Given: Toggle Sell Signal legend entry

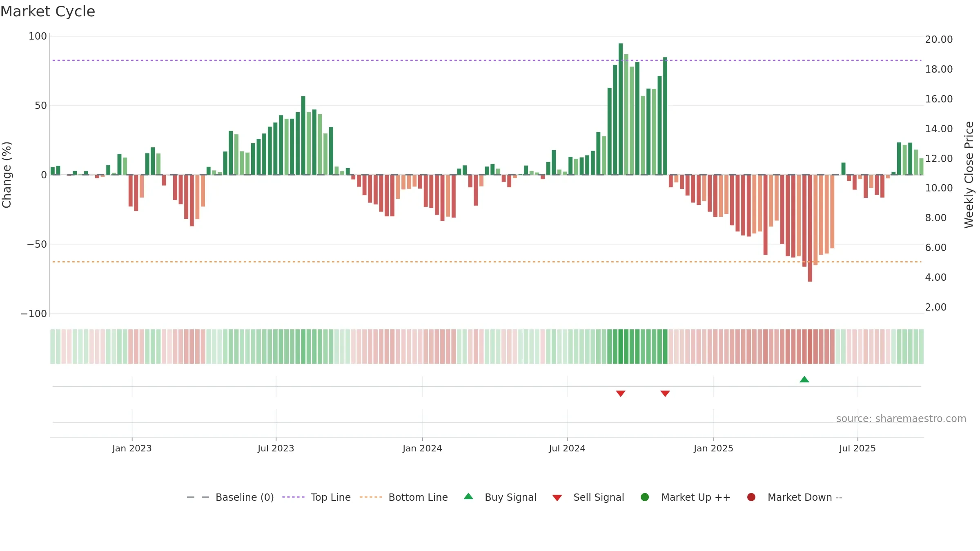Looking at the screenshot, I should pyautogui.click(x=588, y=497).
